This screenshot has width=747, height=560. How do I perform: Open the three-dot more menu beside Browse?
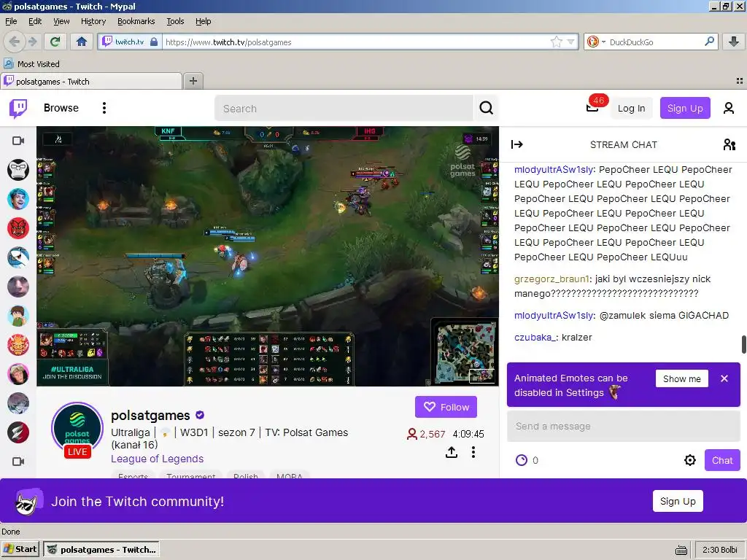[104, 108]
